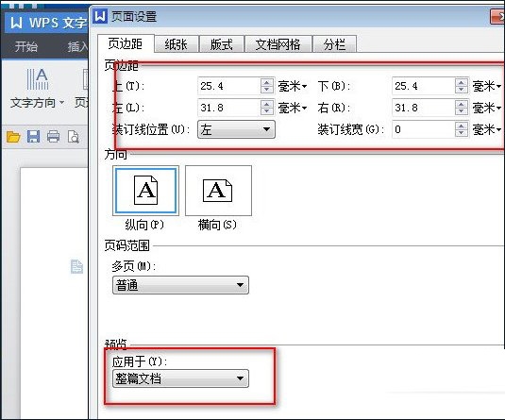The width and height of the screenshot is (505, 420).
Task: Open the 多页 普通 dropdown
Action: pyautogui.click(x=180, y=285)
